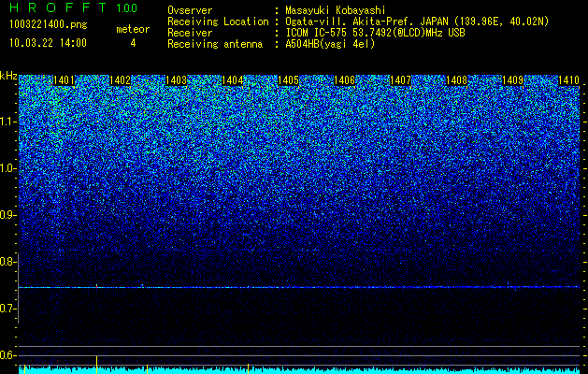
Task: Click the 1408 time marker
Action: (x=457, y=80)
